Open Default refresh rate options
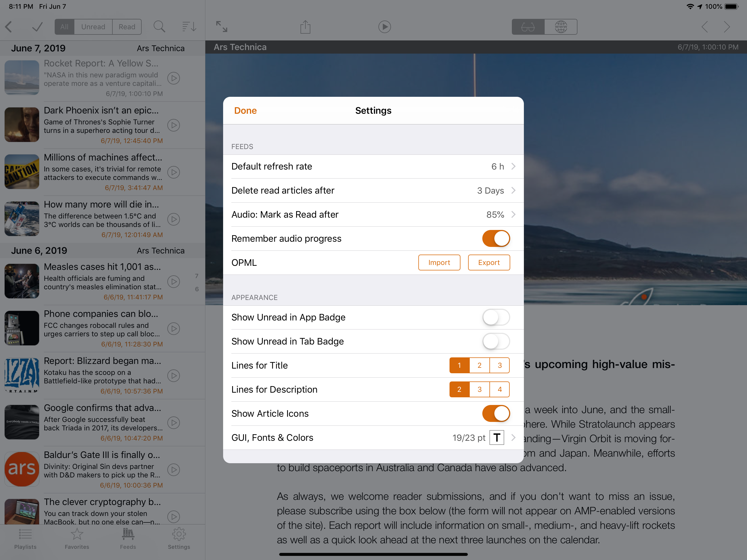Screen dimensions: 747x560 pos(373,167)
